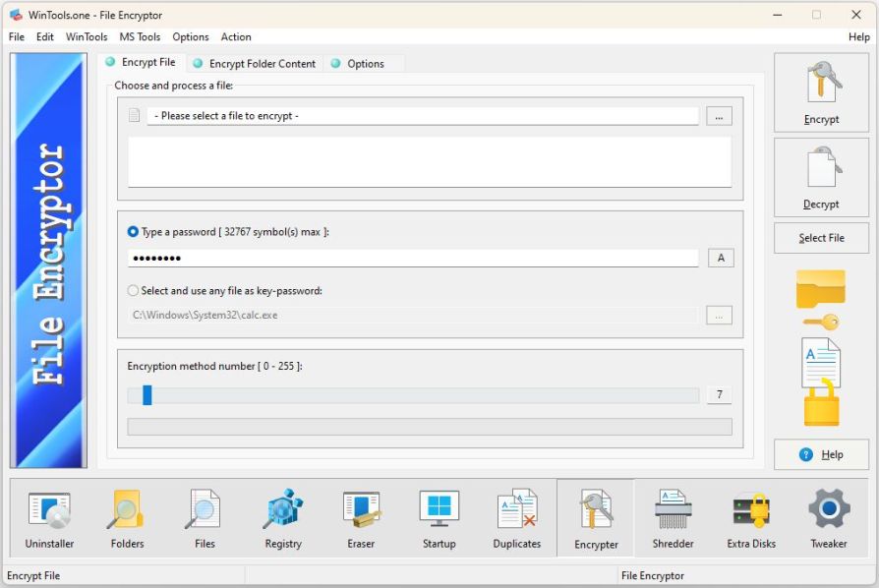The height and width of the screenshot is (588, 879).
Task: Open the Action menu
Action: click(236, 37)
